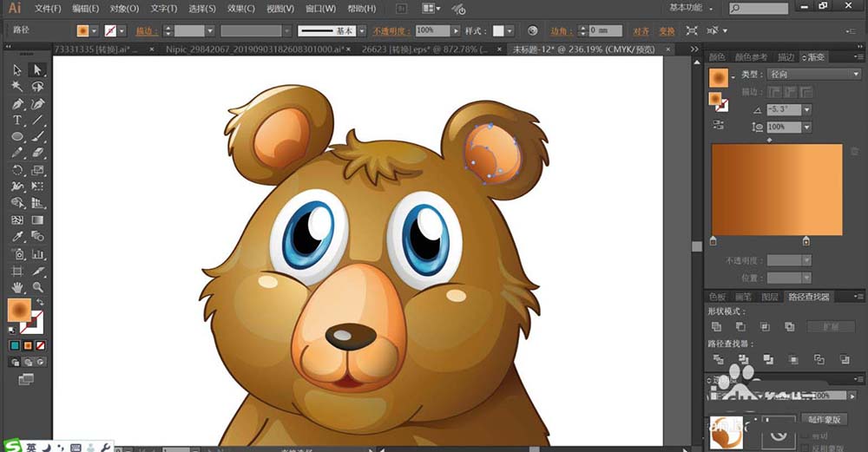The height and width of the screenshot is (452, 868).
Task: Click the gradient midpoint diamond marker
Action: tap(769, 140)
